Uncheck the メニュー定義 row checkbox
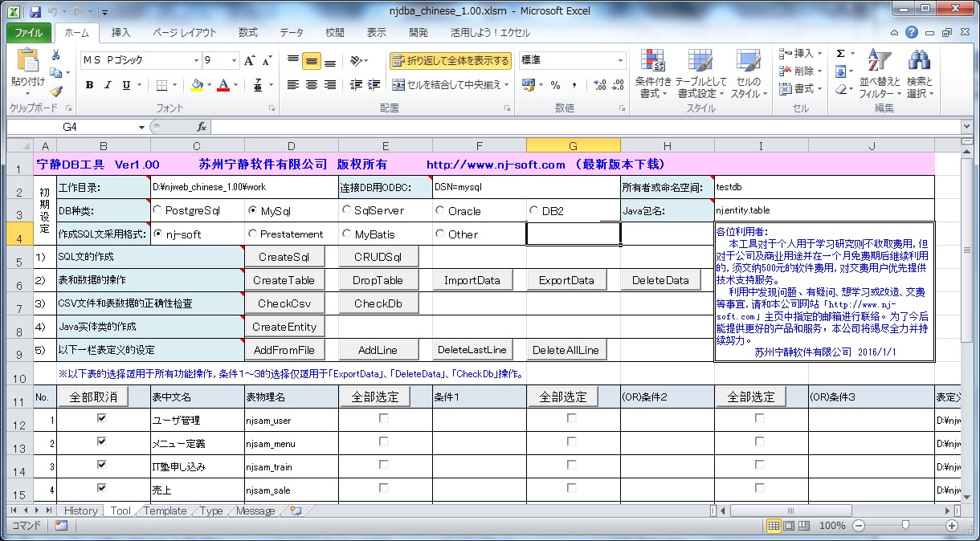This screenshot has height=541, width=980. (101, 441)
